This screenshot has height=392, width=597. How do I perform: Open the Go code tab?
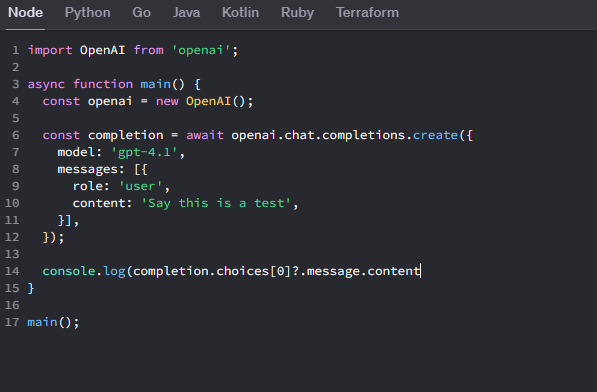coord(142,13)
